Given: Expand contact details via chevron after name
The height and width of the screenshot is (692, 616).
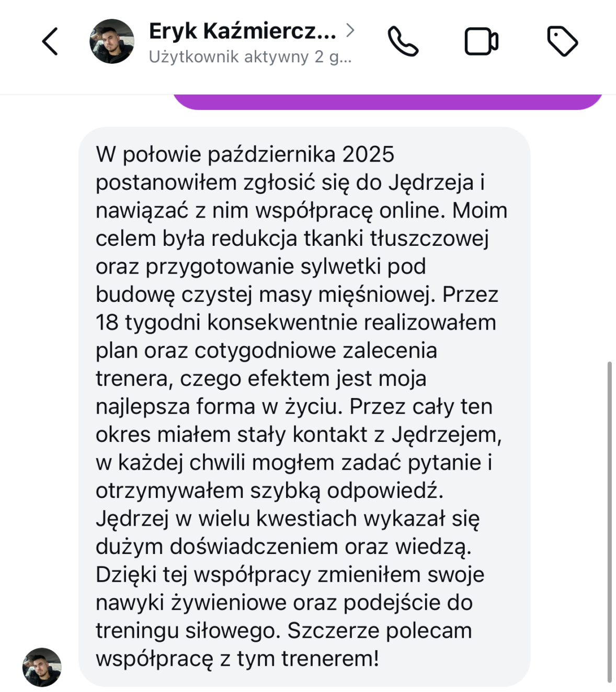Looking at the screenshot, I should pyautogui.click(x=350, y=30).
